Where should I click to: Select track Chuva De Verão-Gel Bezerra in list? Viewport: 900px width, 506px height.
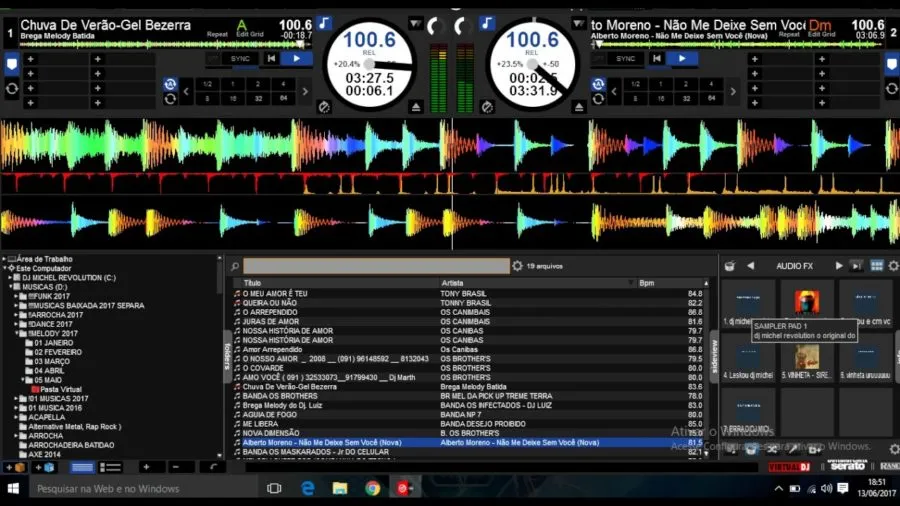pos(468,387)
